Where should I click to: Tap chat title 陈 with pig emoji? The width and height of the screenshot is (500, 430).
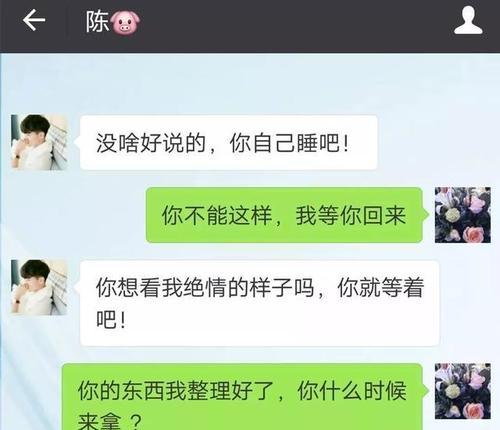click(x=112, y=22)
